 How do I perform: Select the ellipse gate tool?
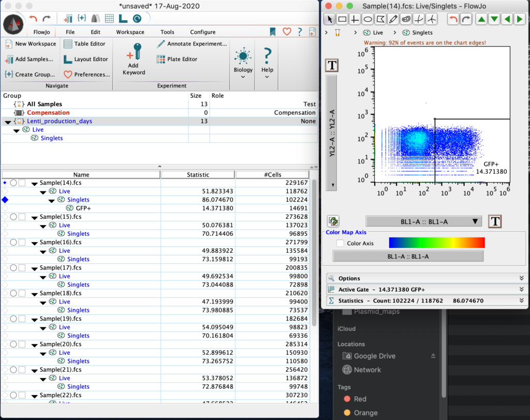pyautogui.click(x=368, y=19)
